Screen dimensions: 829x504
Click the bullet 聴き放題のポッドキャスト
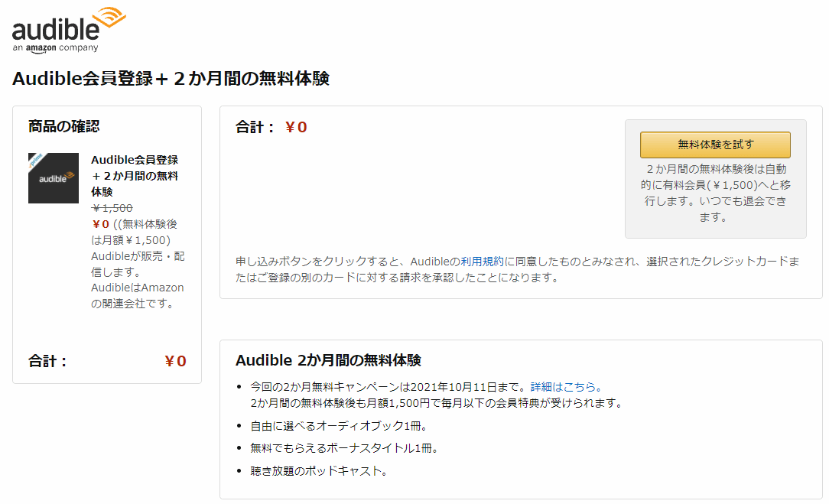(319, 470)
